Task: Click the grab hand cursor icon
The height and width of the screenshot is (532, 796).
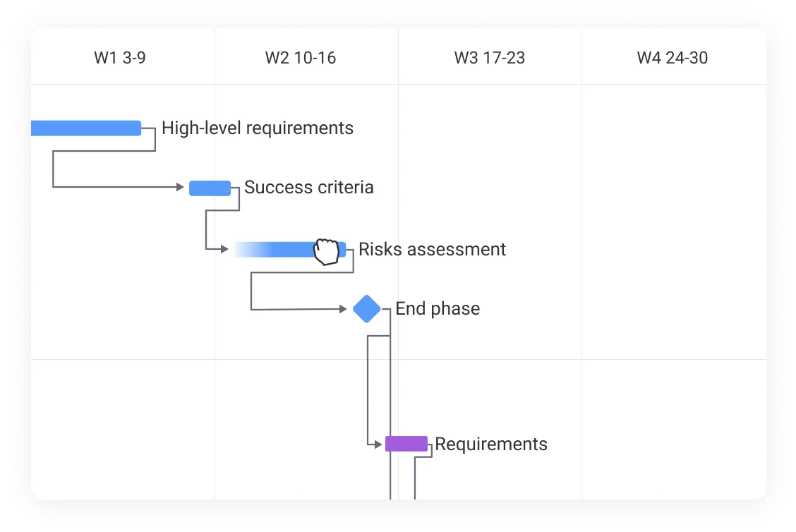Action: [327, 251]
